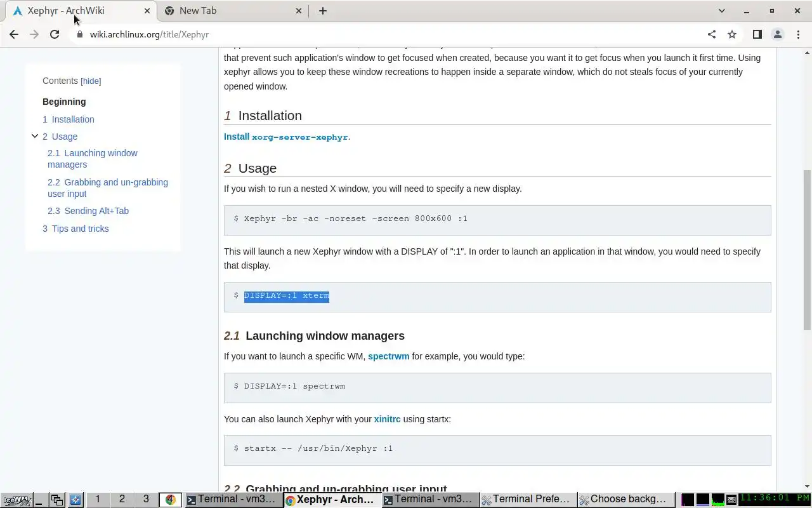812x508 pixels.
Task: Open the spectrwm wiki link
Action: [x=388, y=356]
